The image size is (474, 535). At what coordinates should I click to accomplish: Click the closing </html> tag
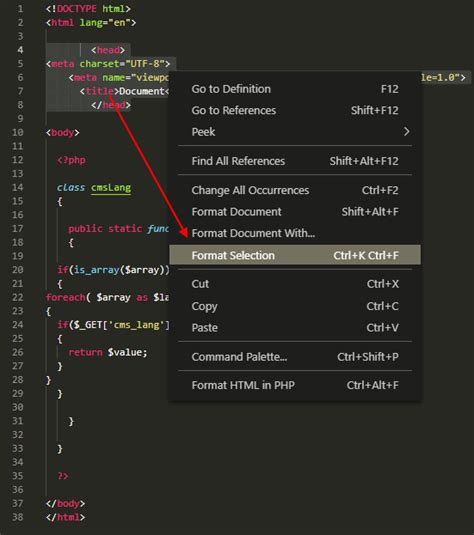click(x=66, y=517)
